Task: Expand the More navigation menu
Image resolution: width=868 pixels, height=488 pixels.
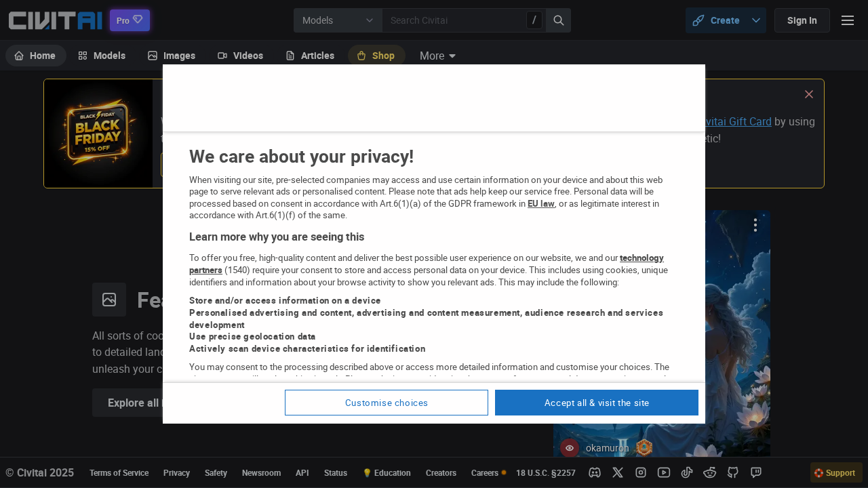Action: click(437, 56)
